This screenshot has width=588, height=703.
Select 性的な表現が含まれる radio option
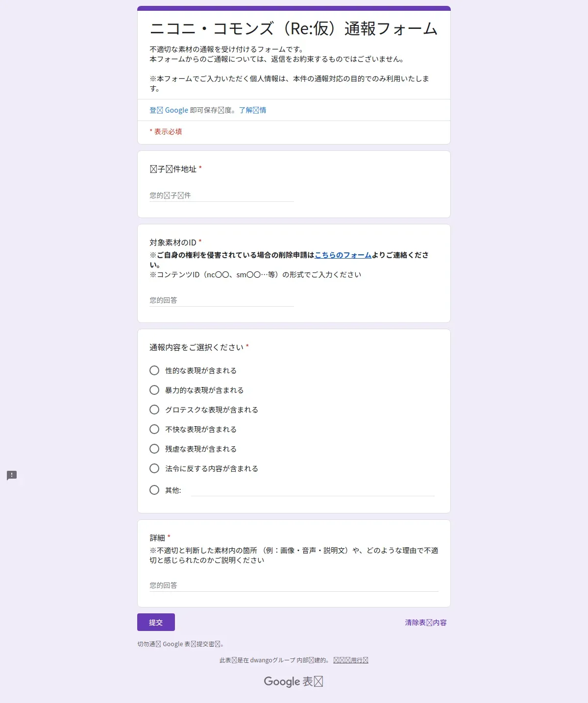pyautogui.click(x=154, y=370)
